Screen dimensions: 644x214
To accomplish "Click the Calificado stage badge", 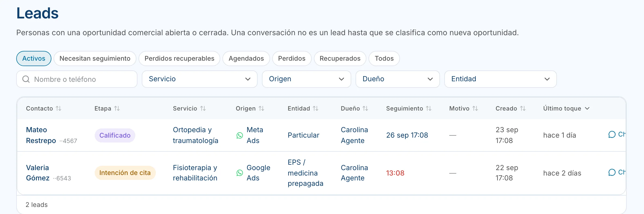I will point(115,135).
